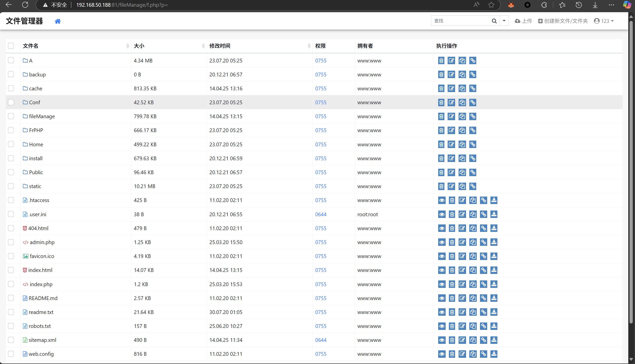The height and width of the screenshot is (364, 635).
Task: Open the search options dropdown arrow
Action: point(504,21)
